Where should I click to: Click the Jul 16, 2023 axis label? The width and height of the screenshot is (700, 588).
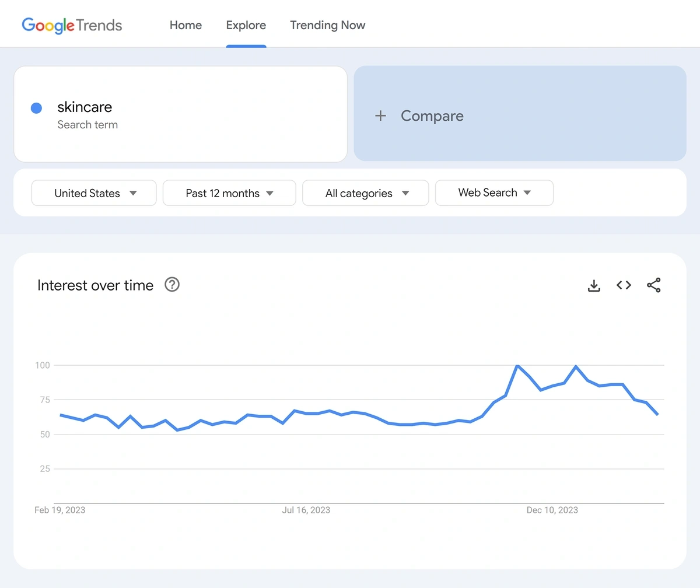[x=306, y=510]
